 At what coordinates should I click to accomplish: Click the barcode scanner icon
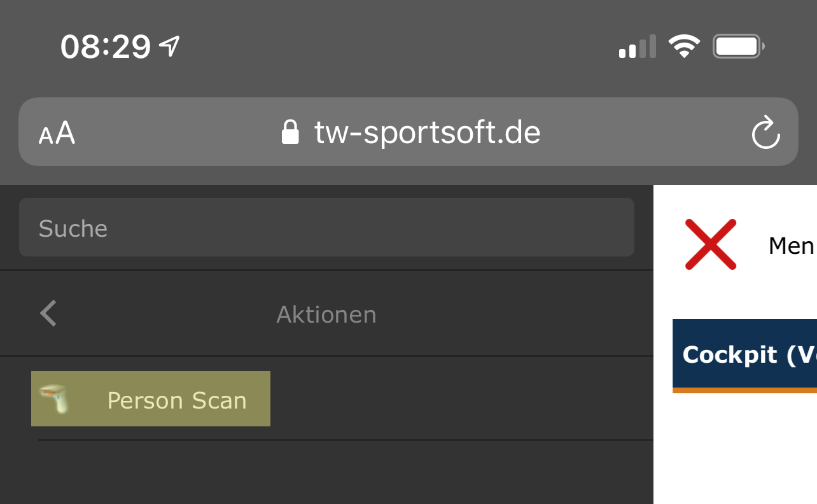55,399
